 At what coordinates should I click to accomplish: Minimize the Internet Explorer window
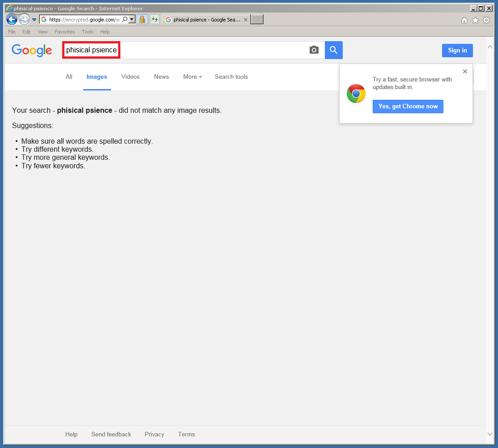click(x=473, y=8)
